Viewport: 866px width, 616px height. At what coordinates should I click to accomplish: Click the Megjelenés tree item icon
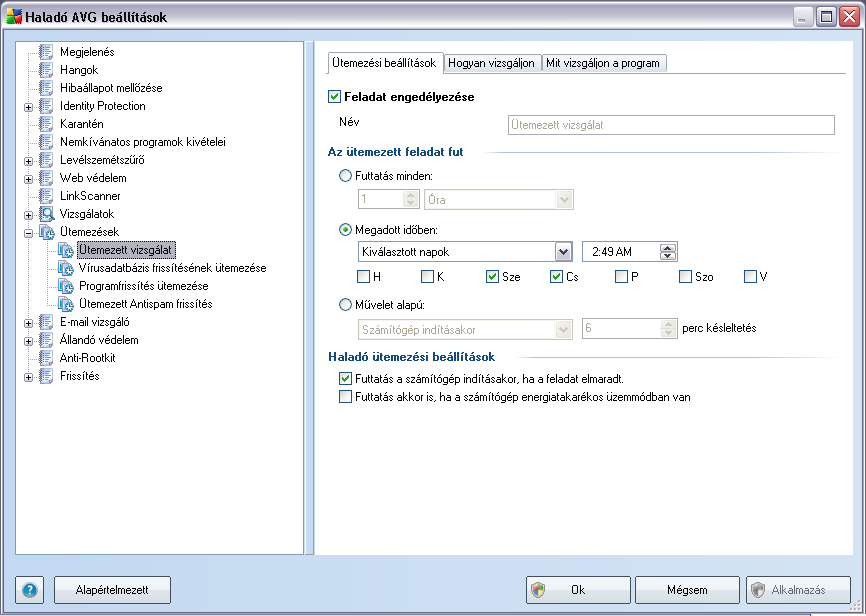[46, 52]
